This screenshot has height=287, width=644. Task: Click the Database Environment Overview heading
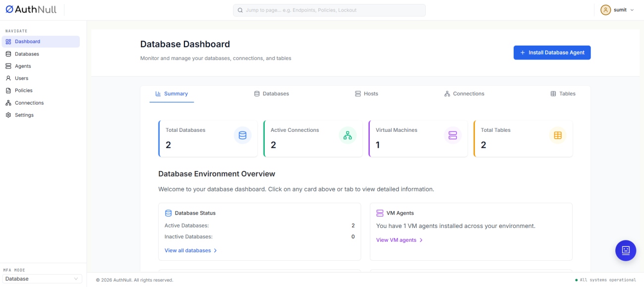click(x=217, y=174)
